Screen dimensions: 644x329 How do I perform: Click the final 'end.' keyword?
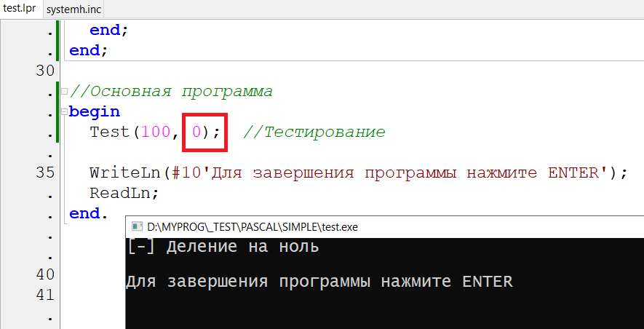88,213
